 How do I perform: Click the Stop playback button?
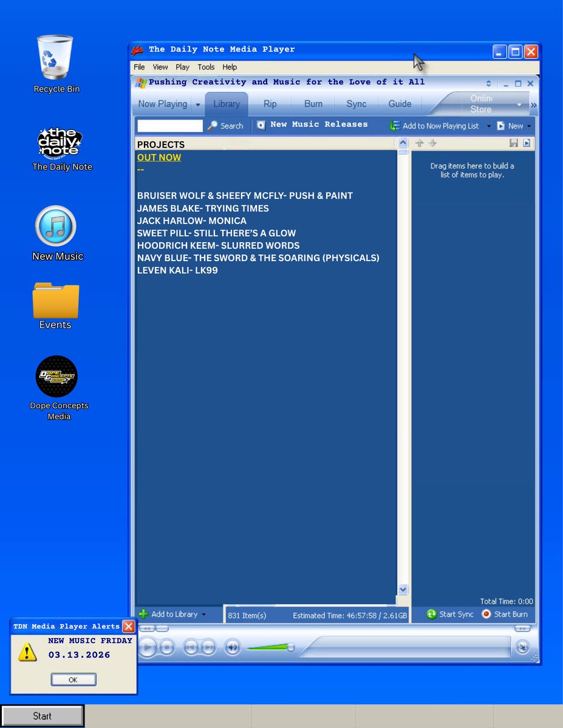pyautogui.click(x=167, y=647)
